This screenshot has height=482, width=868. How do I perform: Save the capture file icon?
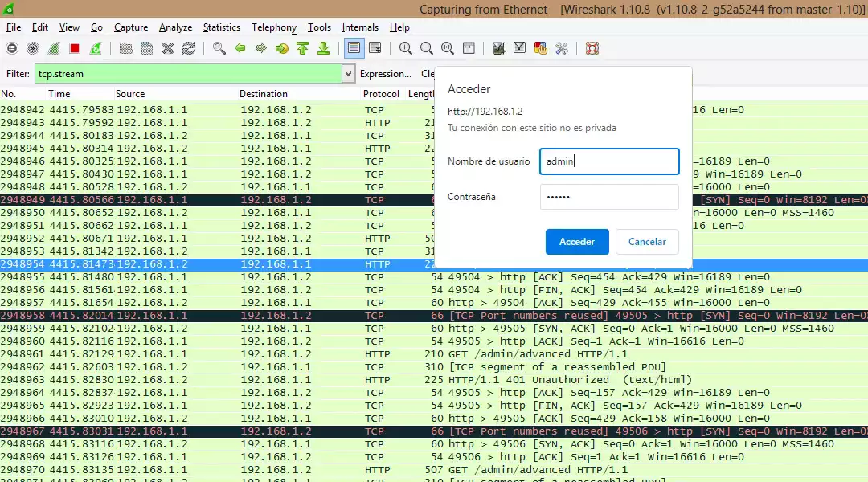[x=147, y=49]
